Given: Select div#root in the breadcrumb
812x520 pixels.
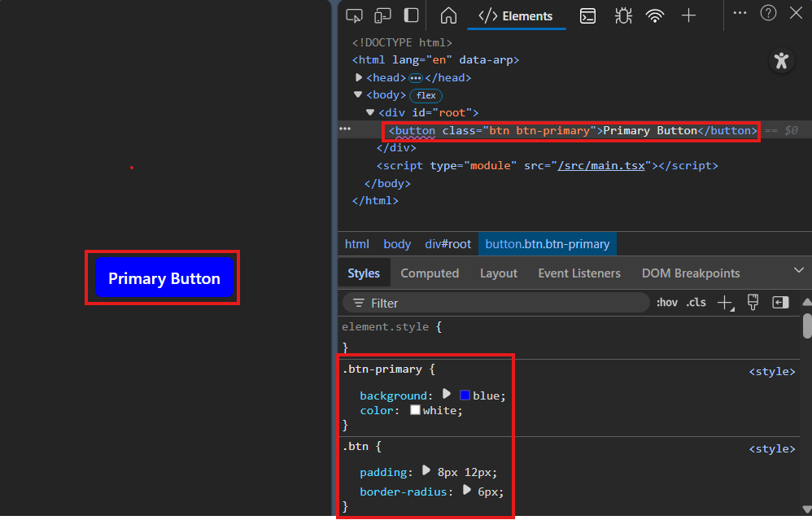Looking at the screenshot, I should (448, 244).
